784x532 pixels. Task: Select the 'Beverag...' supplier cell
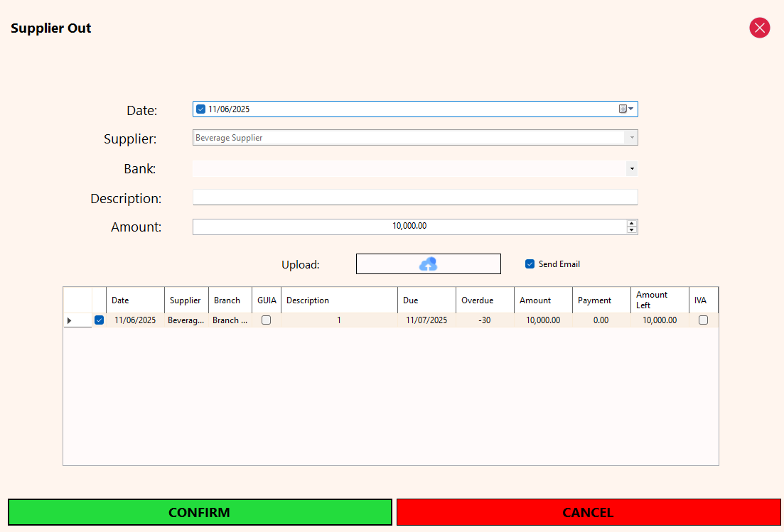[186, 320]
